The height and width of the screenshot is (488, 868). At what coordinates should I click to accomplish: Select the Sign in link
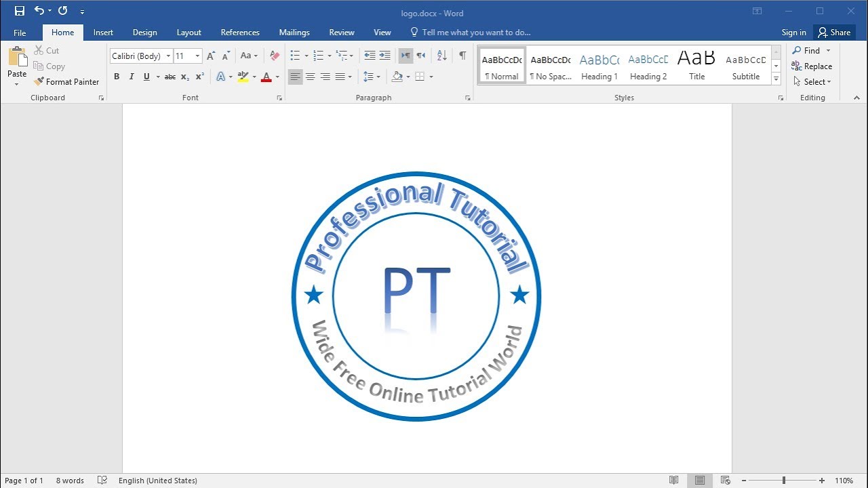click(793, 32)
